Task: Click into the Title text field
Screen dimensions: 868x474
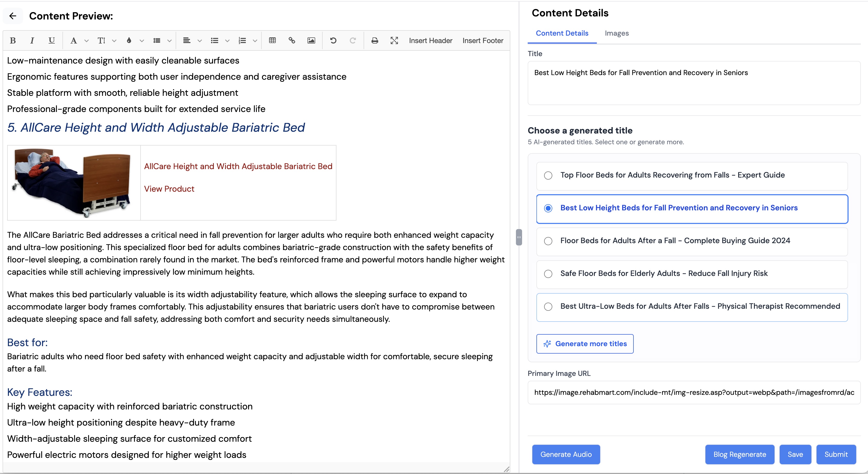Action: [x=694, y=83]
